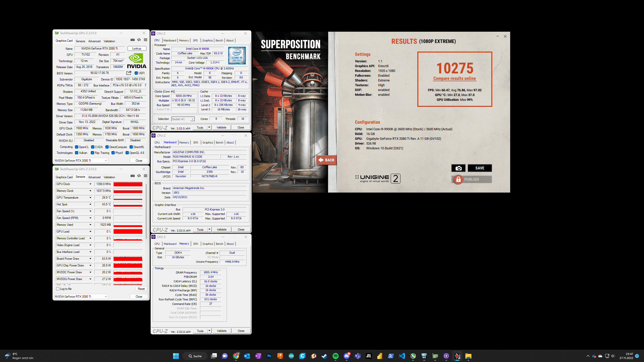Open About tab in CPU-Z CPU window
This screenshot has width=644, height=362.
point(230,40)
